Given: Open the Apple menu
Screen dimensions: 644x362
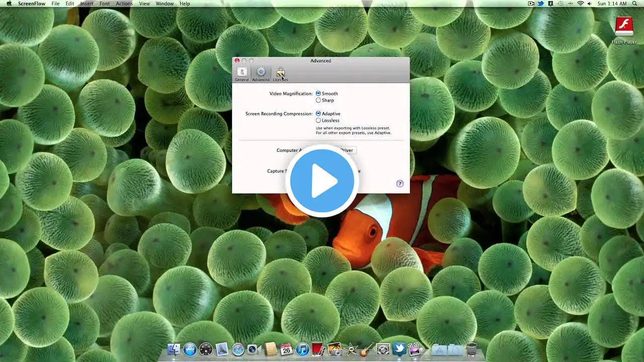Looking at the screenshot, I should point(9,4).
